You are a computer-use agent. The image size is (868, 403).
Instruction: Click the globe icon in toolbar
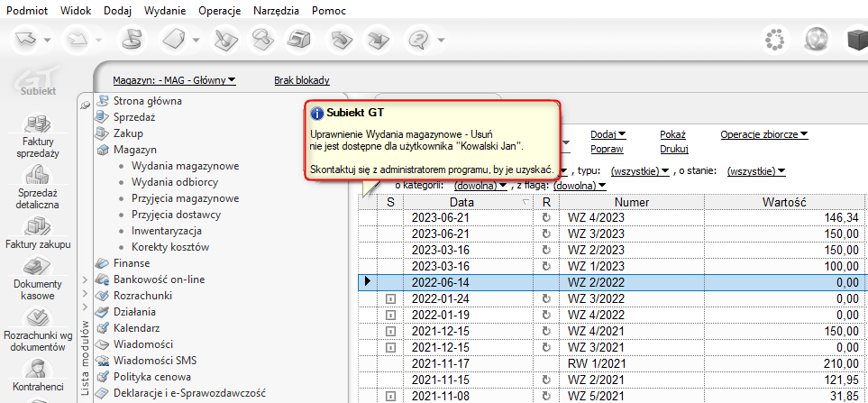tap(817, 40)
